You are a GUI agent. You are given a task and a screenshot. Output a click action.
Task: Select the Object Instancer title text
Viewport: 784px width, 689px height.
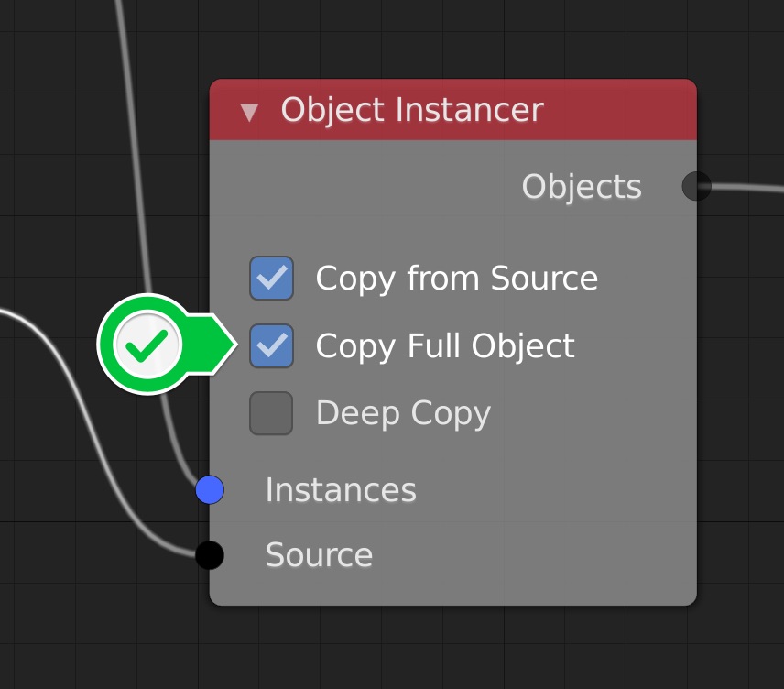click(x=414, y=110)
